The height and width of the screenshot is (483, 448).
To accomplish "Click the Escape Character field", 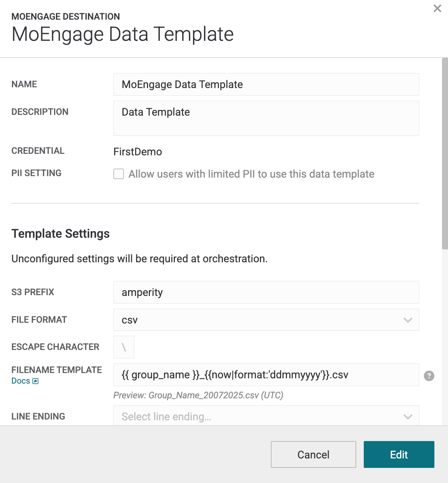I will [124, 347].
